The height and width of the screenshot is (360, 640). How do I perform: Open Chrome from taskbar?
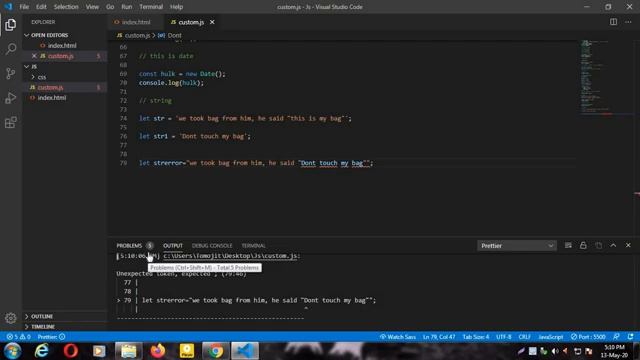click(x=216, y=351)
